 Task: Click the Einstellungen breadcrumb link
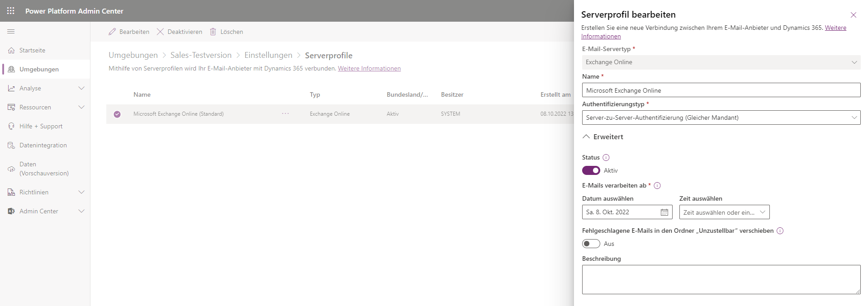coord(268,55)
